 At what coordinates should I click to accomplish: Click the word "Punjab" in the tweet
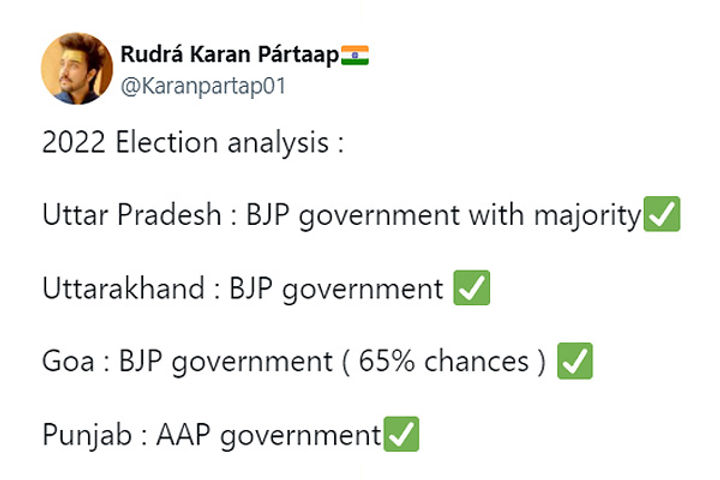[87, 435]
